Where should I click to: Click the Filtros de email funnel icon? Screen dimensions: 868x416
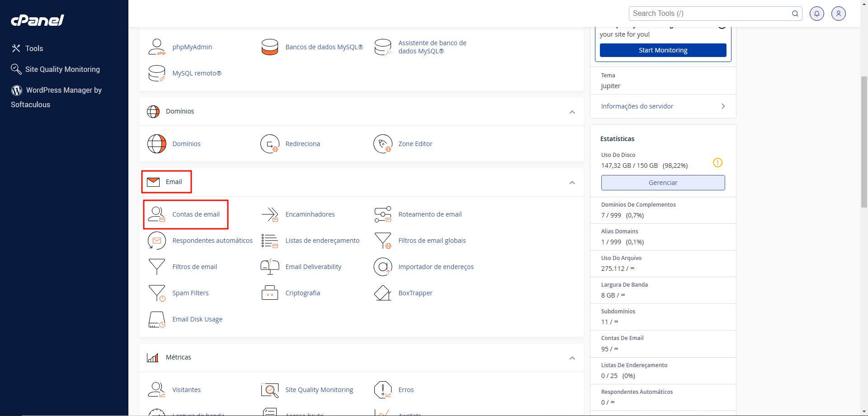tap(157, 267)
